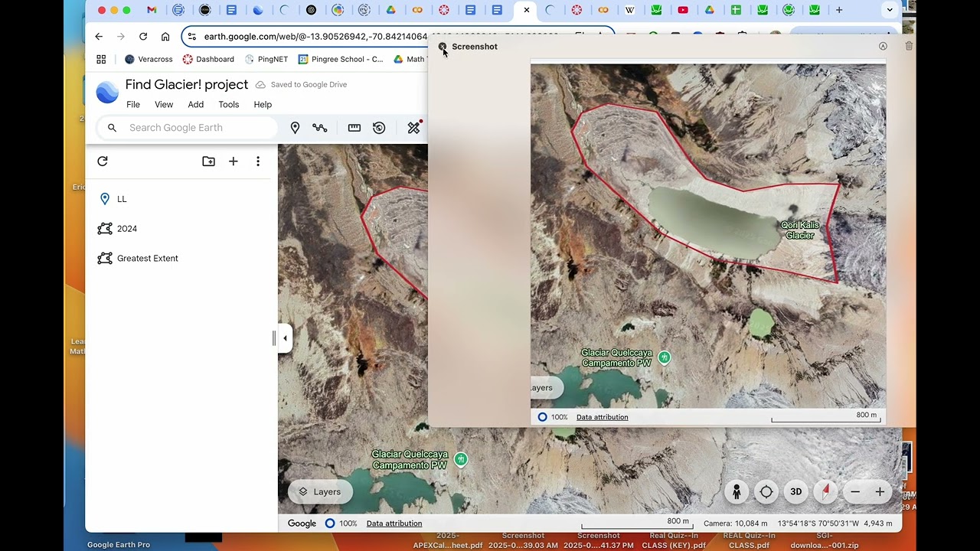Click the plus add item icon in panel

(234, 161)
